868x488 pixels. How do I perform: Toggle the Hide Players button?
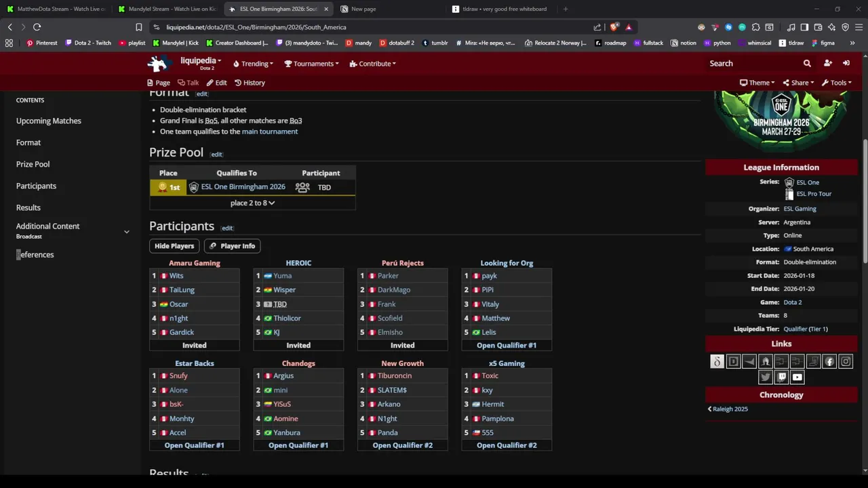[174, 246]
